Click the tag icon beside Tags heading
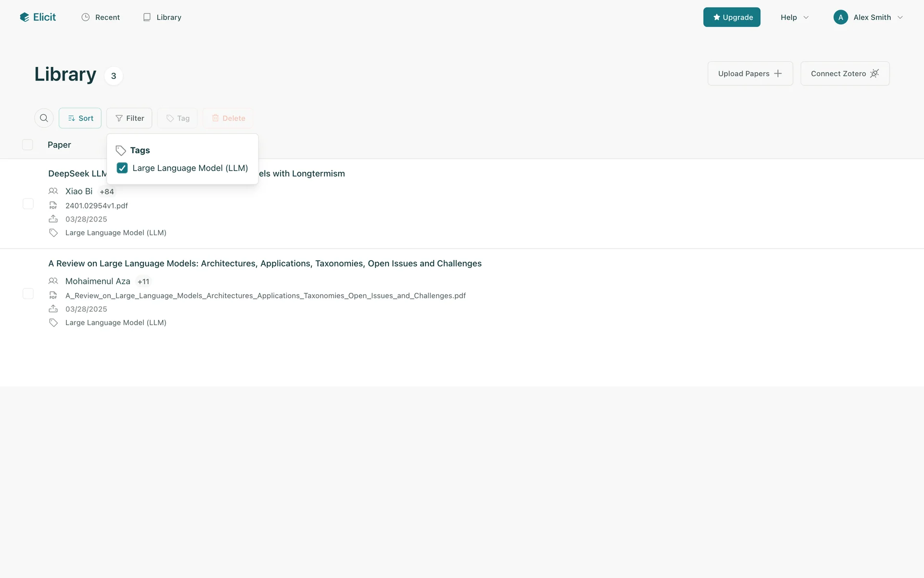The height and width of the screenshot is (578, 924). tap(121, 150)
